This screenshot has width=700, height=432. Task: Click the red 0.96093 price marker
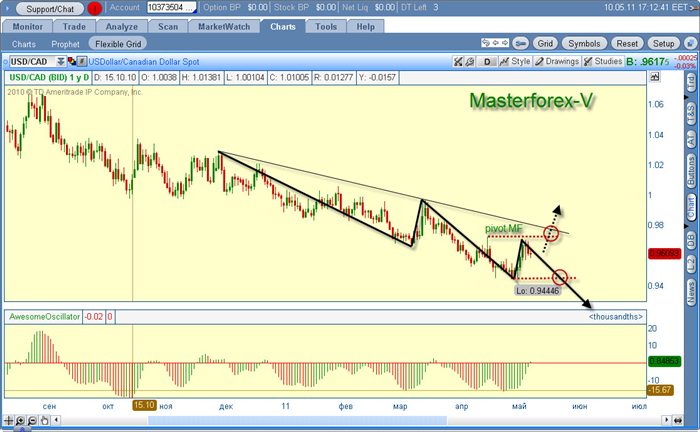click(664, 253)
